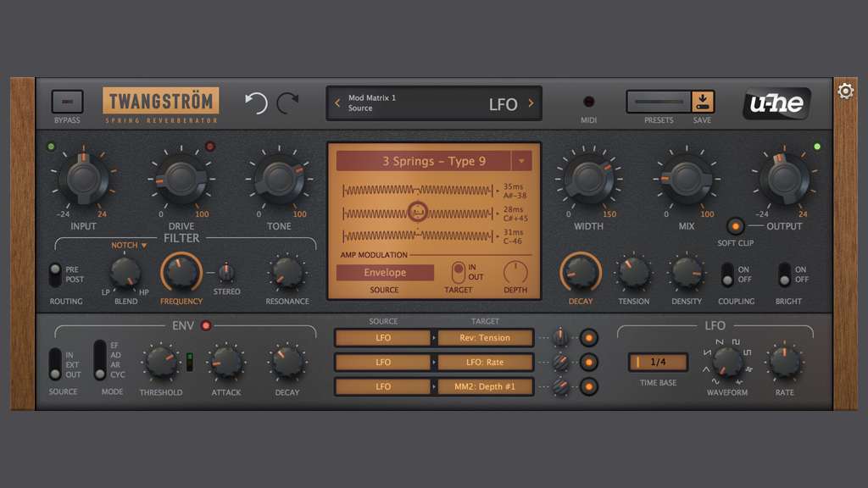Click the MIDI indicator light
The width and height of the screenshot is (868, 488).
pos(588,102)
